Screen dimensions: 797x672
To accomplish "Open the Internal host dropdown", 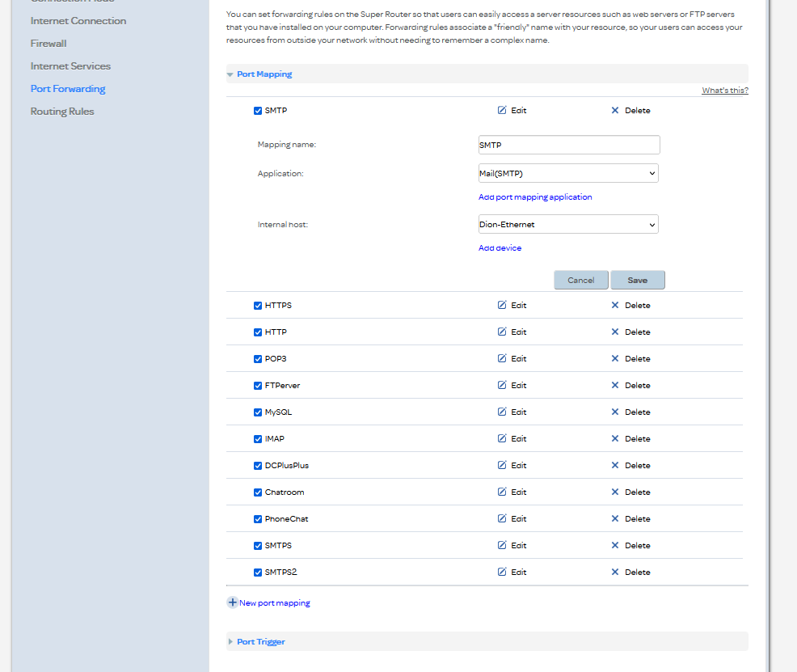I will click(x=568, y=224).
